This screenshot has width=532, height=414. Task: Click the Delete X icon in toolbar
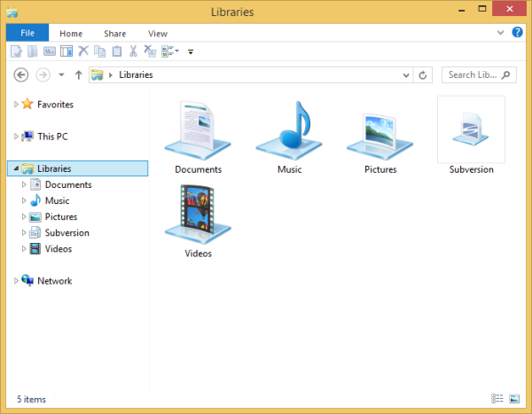(83, 51)
